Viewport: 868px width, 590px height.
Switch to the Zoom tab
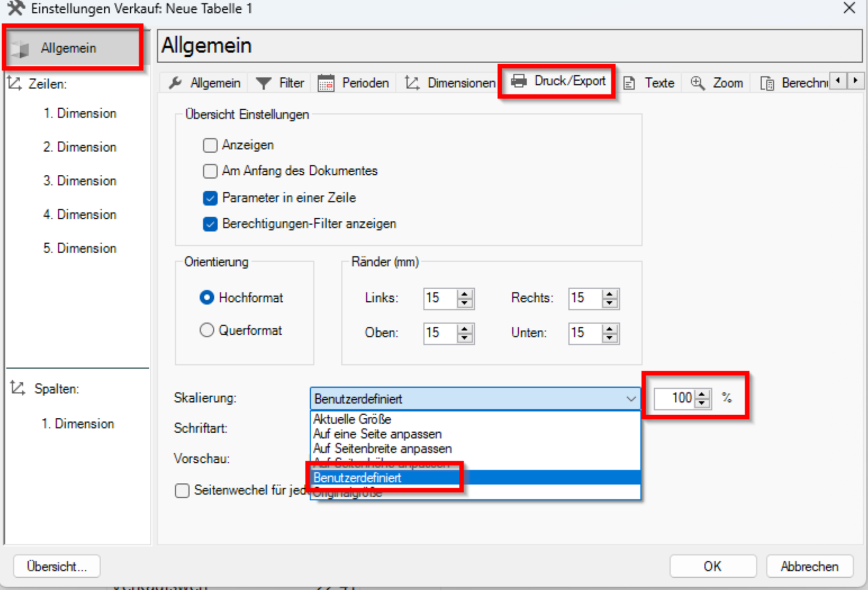[717, 83]
